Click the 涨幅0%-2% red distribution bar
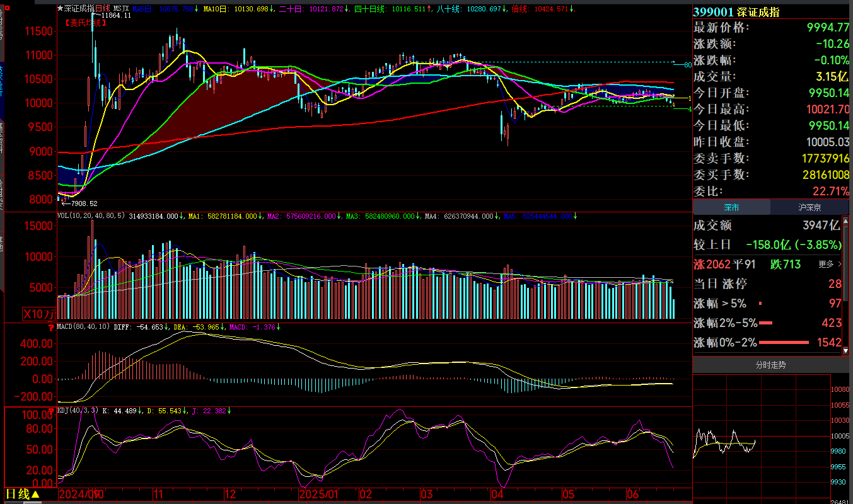Image resolution: width=853 pixels, height=504 pixels. 784,343
